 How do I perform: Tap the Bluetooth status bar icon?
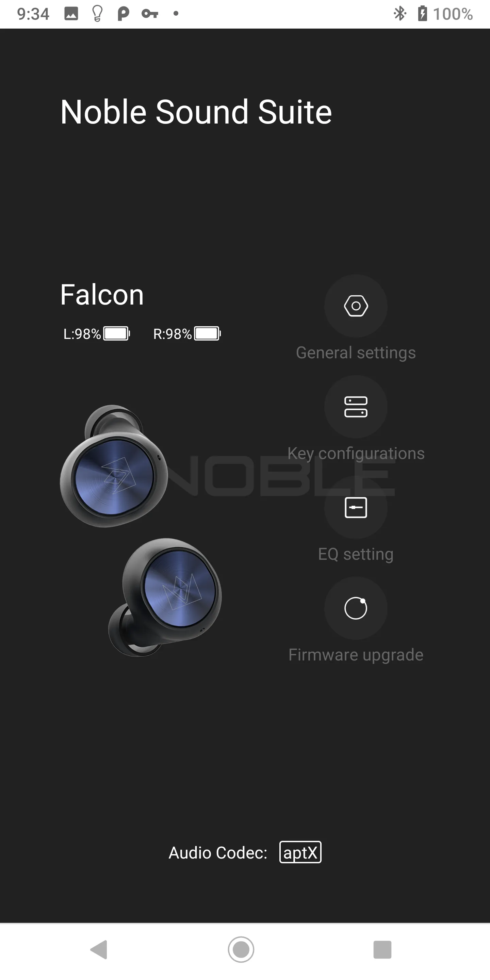[x=399, y=14]
